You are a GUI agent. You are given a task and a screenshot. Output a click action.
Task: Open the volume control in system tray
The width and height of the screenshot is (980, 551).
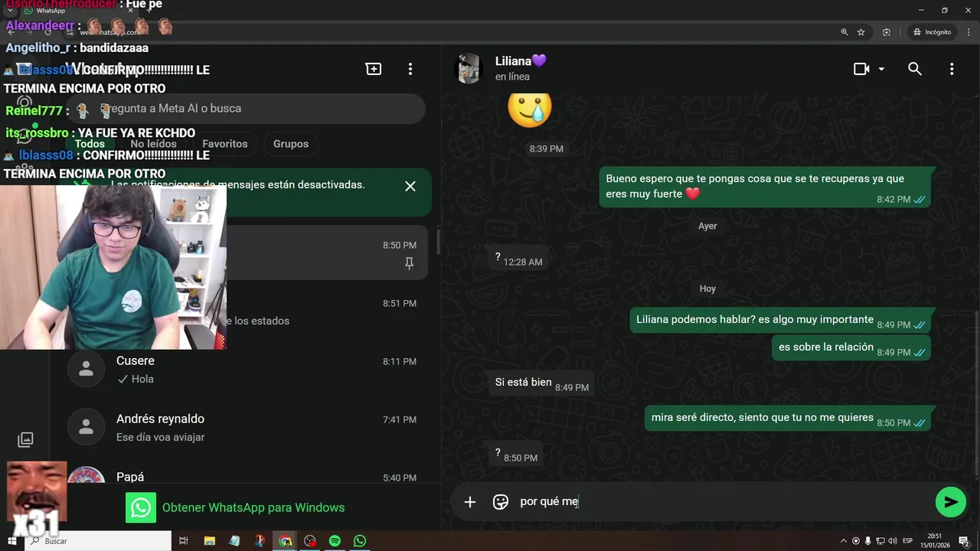892,541
